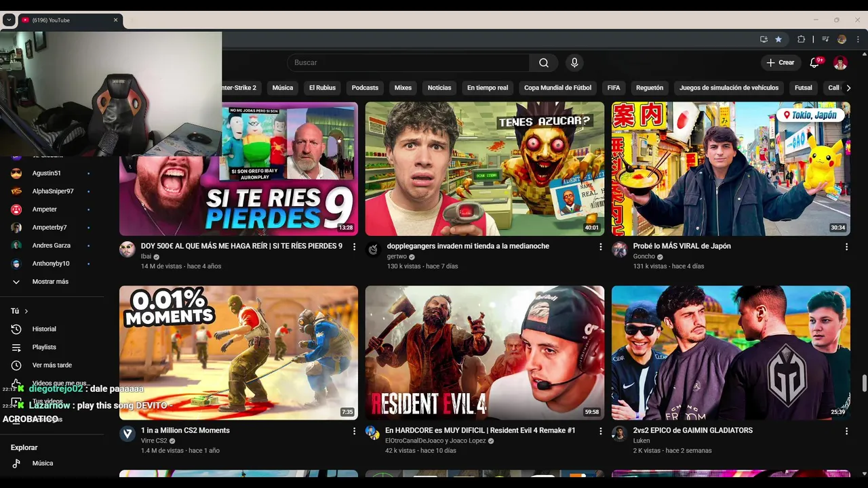Open Historial in sidebar

(44, 329)
